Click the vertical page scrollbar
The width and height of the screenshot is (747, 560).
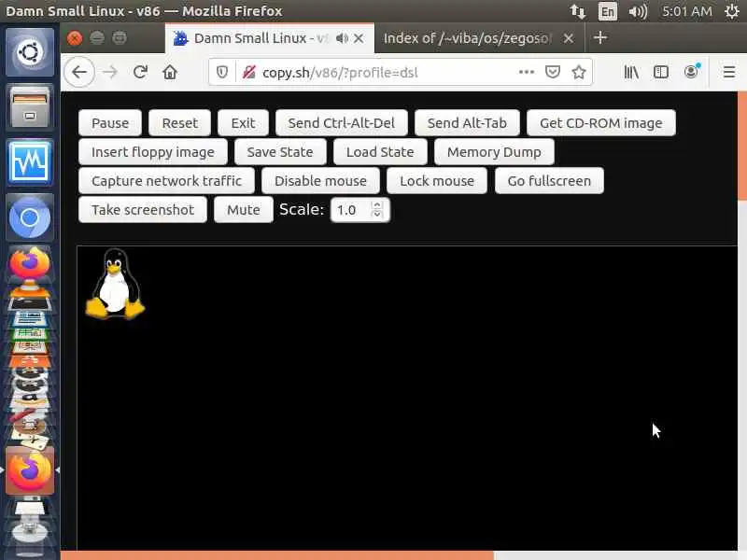742,147
